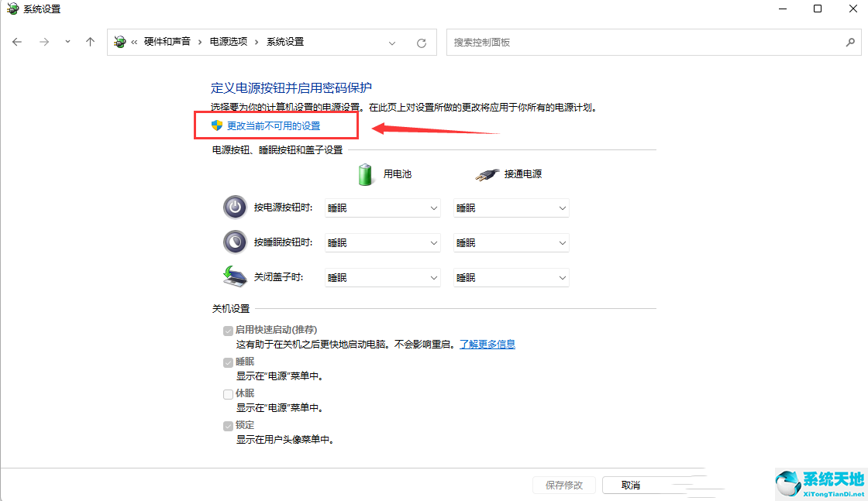Open the 关闭盖子时 dropdown under 接通电源

511,276
